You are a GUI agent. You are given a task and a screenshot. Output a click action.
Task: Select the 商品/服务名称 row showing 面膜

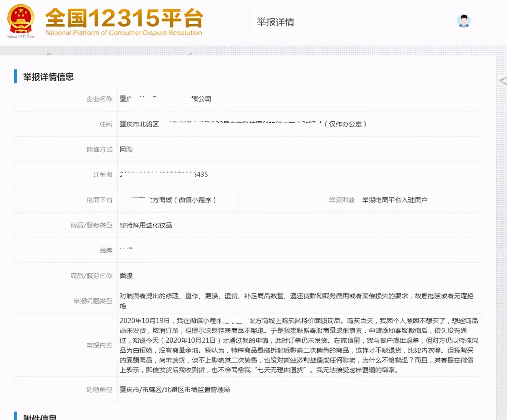click(127, 275)
